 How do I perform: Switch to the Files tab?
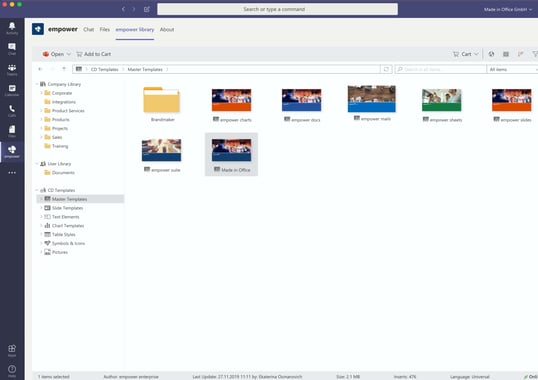coord(105,29)
